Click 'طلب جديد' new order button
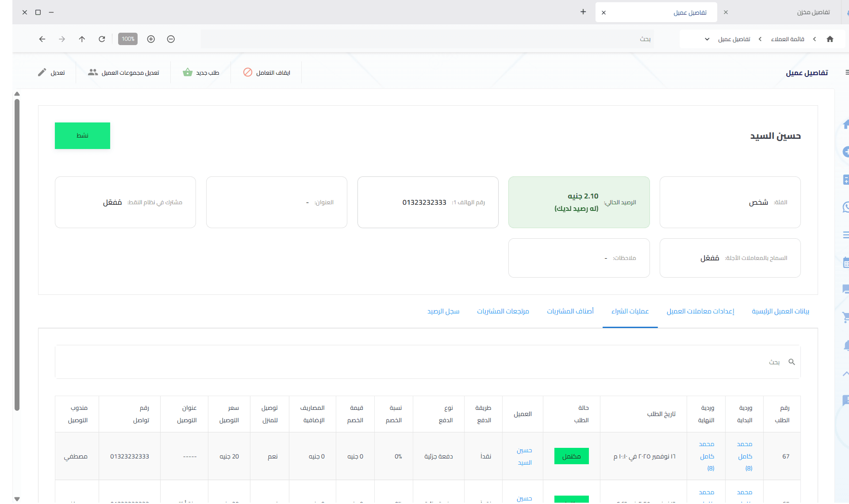 [201, 73]
